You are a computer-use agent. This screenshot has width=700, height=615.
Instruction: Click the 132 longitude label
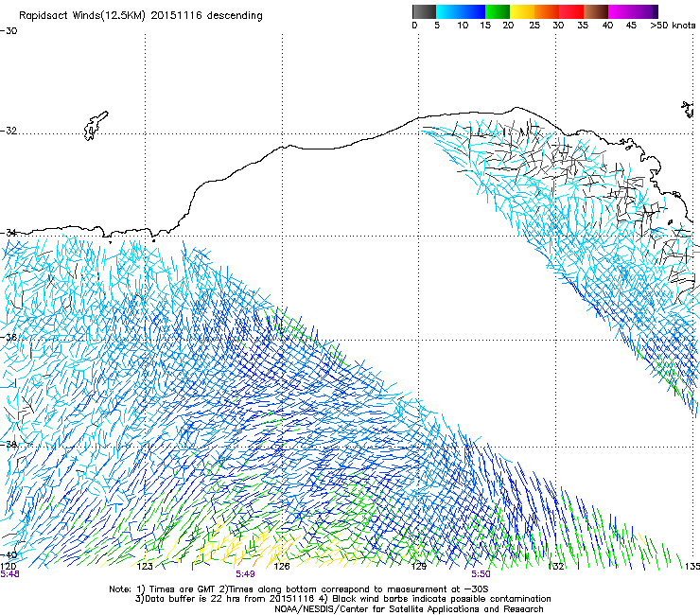click(x=556, y=567)
